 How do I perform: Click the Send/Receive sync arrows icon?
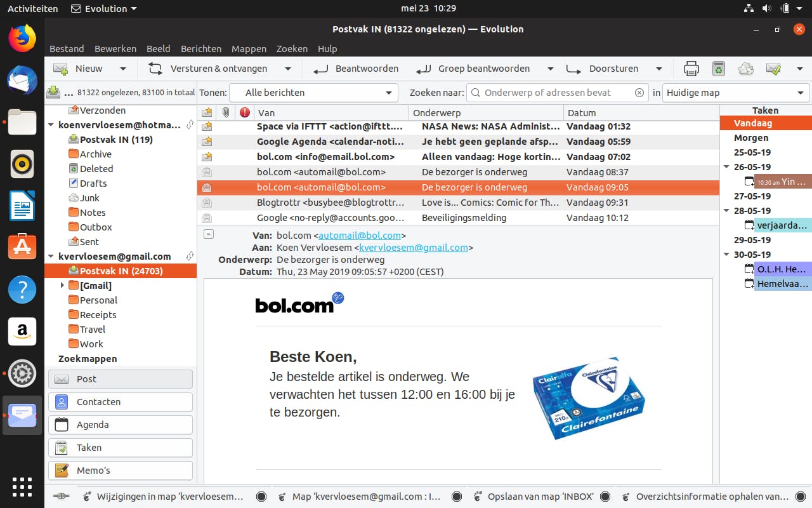(155, 69)
